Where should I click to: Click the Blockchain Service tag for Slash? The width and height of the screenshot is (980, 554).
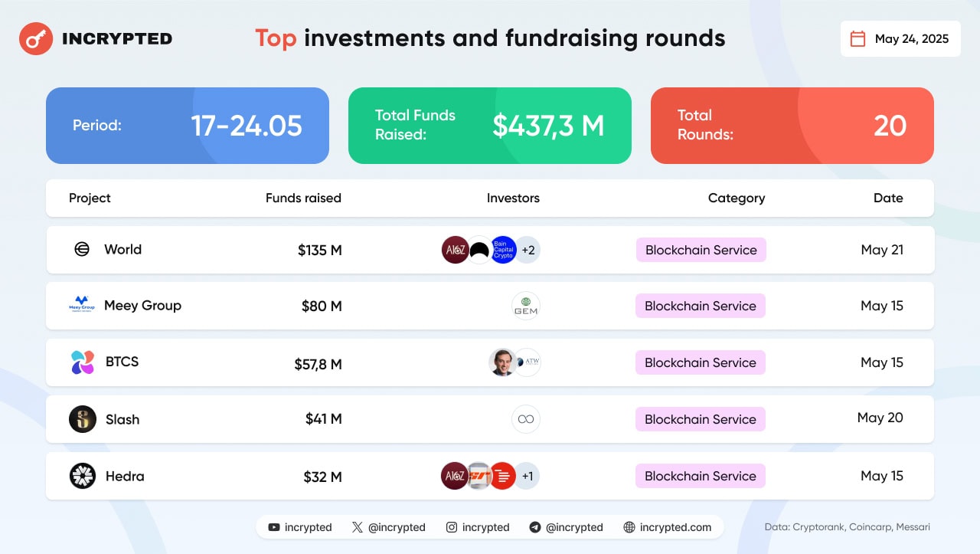point(700,419)
